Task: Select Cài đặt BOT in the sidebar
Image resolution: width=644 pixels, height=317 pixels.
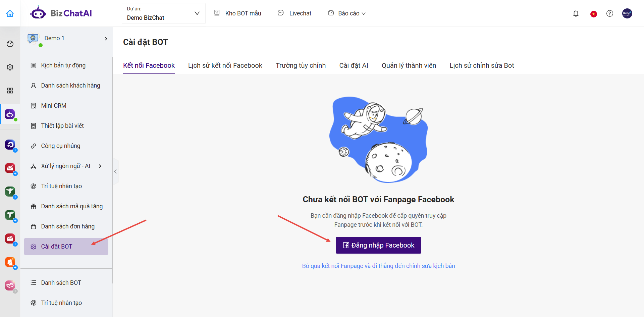Action: point(66,247)
